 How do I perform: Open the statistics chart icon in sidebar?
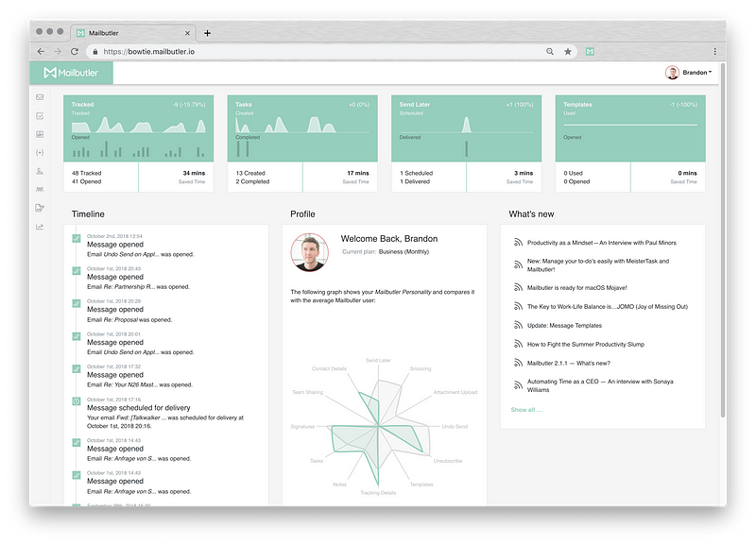pyautogui.click(x=40, y=227)
